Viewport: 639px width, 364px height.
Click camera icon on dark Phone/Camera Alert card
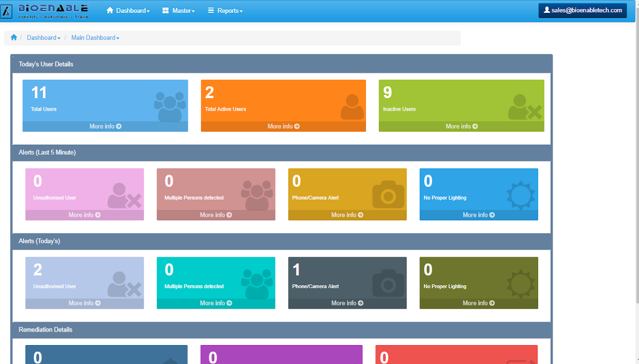point(388,283)
